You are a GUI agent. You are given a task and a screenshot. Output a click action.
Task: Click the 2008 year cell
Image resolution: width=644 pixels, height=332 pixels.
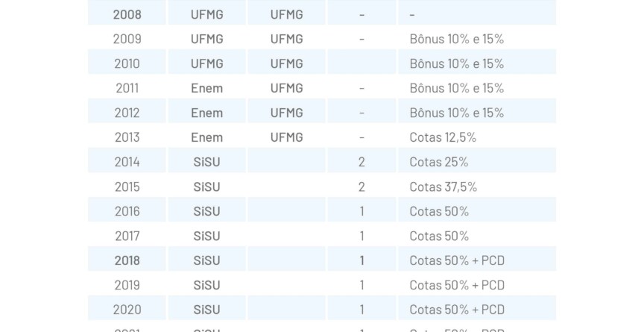pyautogui.click(x=127, y=14)
